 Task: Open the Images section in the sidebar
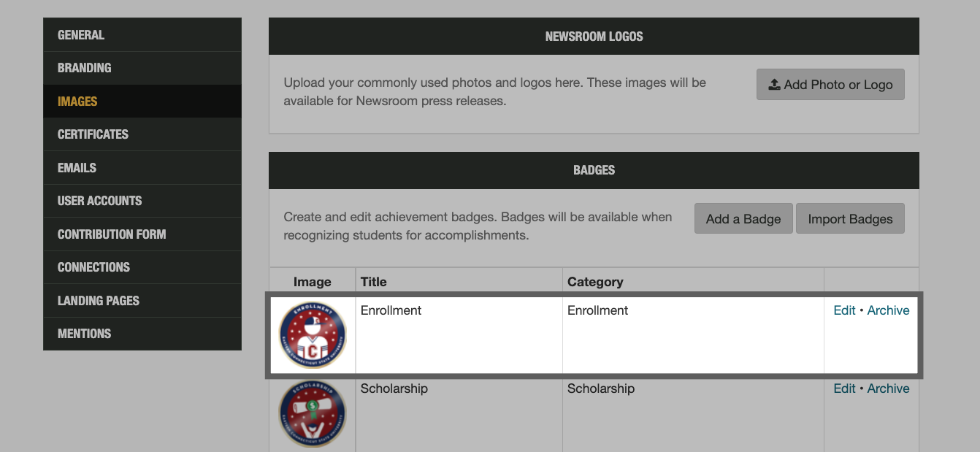pyautogui.click(x=77, y=101)
